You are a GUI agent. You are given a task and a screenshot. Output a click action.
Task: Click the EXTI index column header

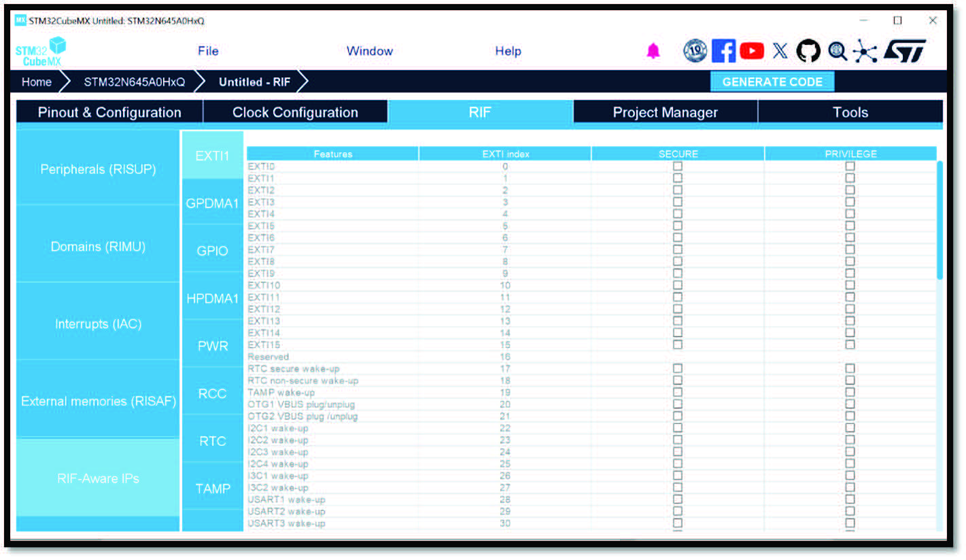[505, 154]
